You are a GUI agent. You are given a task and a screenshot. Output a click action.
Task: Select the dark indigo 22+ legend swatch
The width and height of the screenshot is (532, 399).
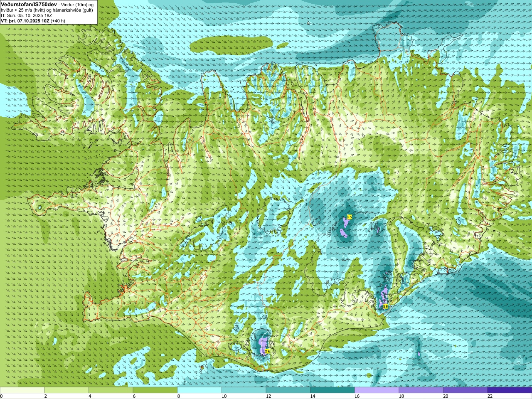[x=510, y=390]
